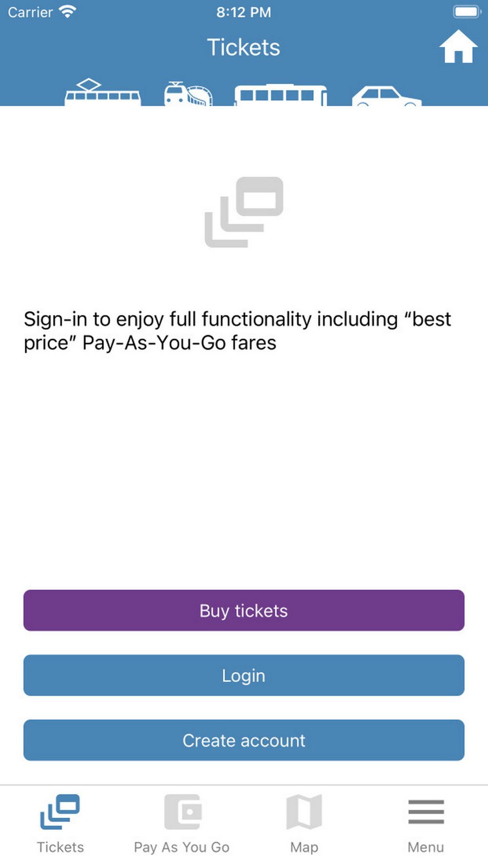Tap the car icon in header
The width and height of the screenshot is (488, 868).
386,96
